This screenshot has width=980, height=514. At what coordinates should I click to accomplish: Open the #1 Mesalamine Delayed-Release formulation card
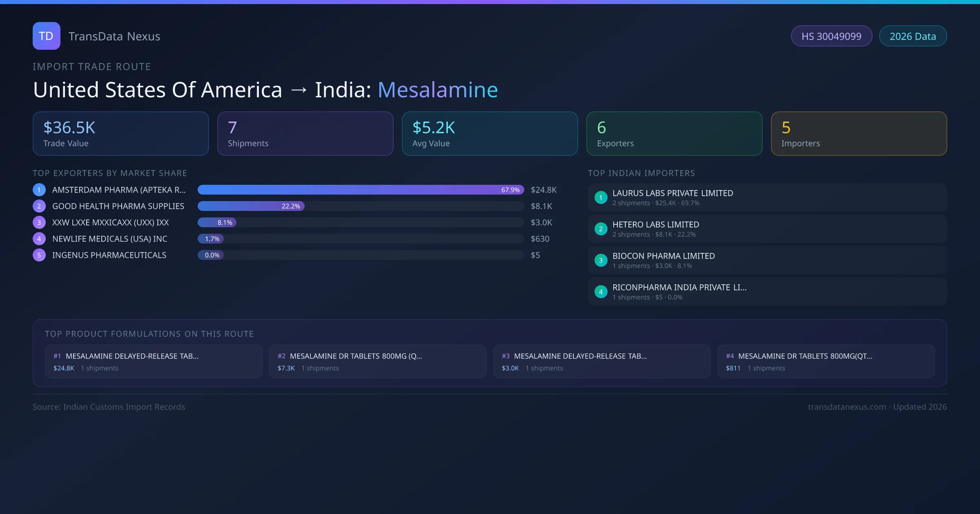pos(154,361)
